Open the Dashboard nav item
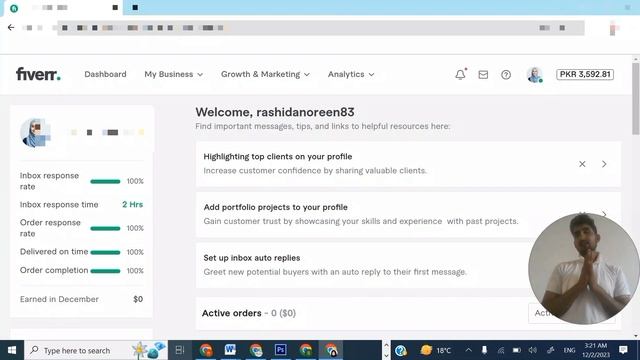Image resolution: width=640 pixels, height=360 pixels. point(105,74)
